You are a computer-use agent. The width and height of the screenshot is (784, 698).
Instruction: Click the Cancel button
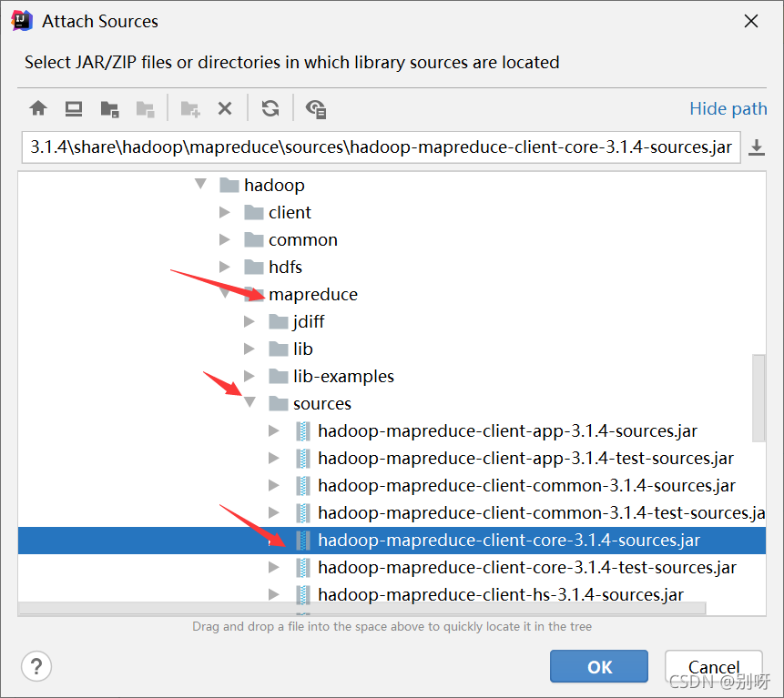pyautogui.click(x=714, y=666)
